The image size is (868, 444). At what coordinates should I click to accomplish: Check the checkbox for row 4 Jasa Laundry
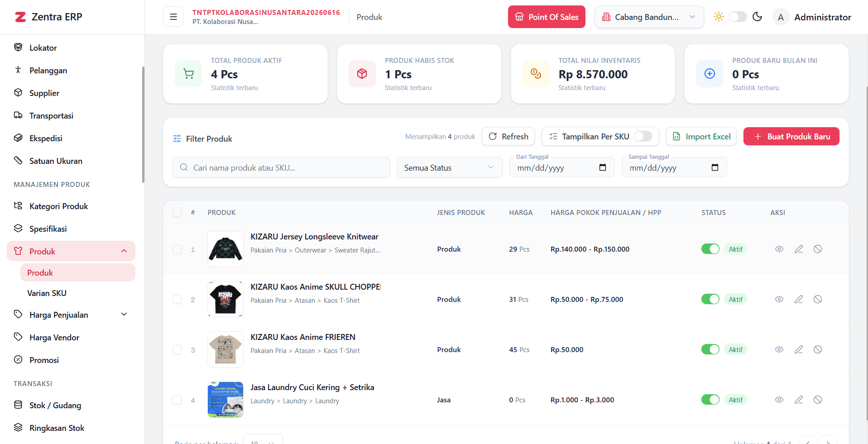tap(177, 400)
